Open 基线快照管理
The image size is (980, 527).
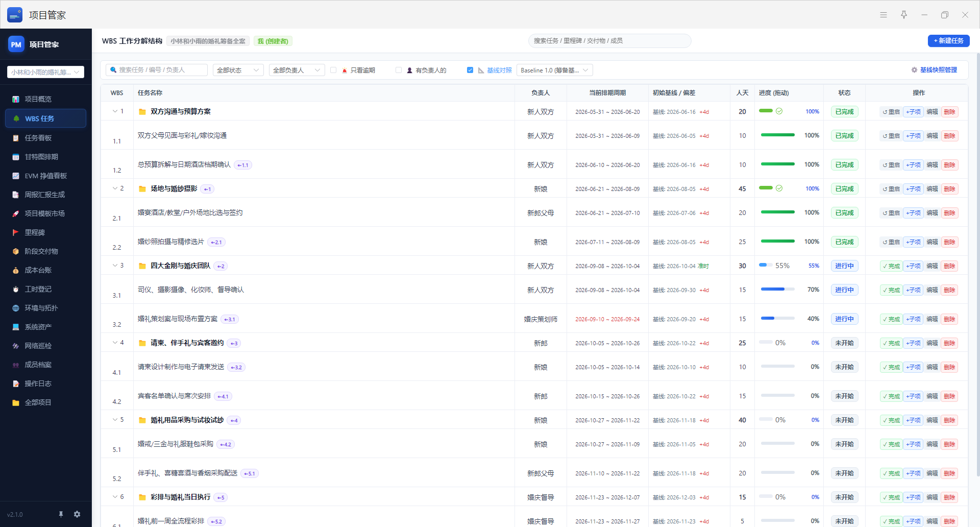pyautogui.click(x=934, y=70)
